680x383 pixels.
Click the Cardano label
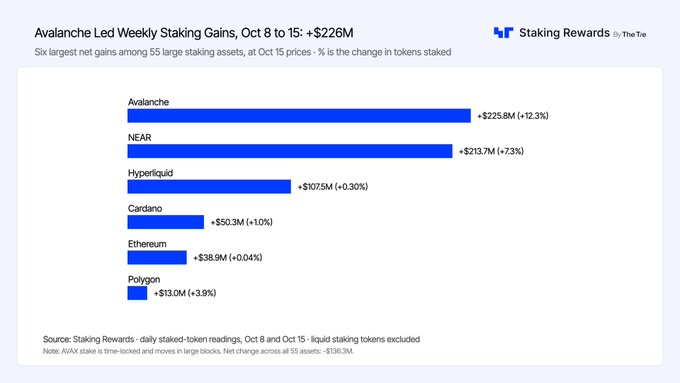(x=145, y=209)
